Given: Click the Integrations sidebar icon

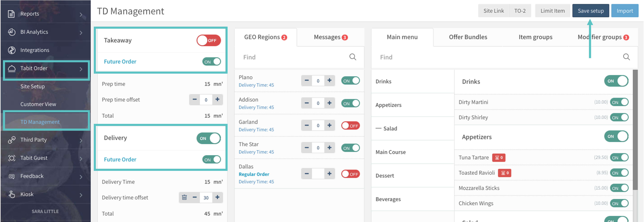Looking at the screenshot, I should 12,50.
